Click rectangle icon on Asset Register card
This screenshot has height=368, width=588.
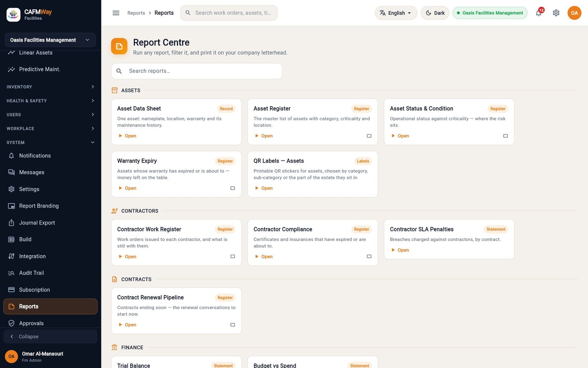pyautogui.click(x=369, y=136)
